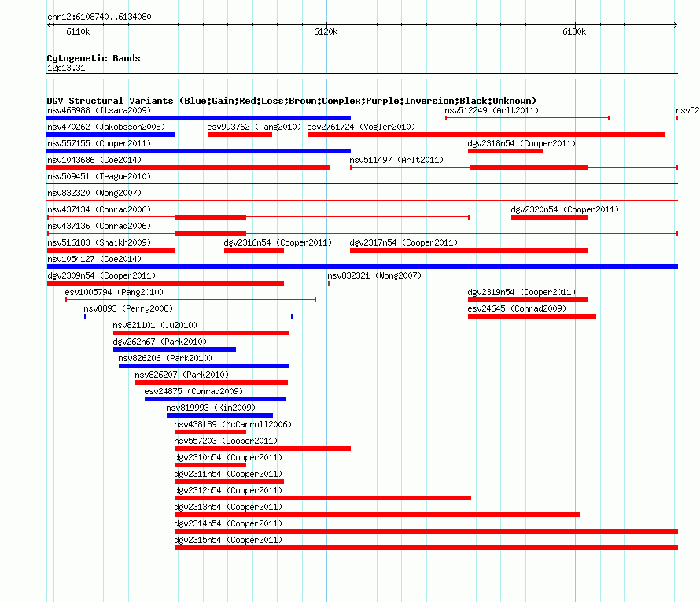The image size is (700, 602).
Task: Click the nsv1043686 (Coe2014) label
Action: click(94, 160)
